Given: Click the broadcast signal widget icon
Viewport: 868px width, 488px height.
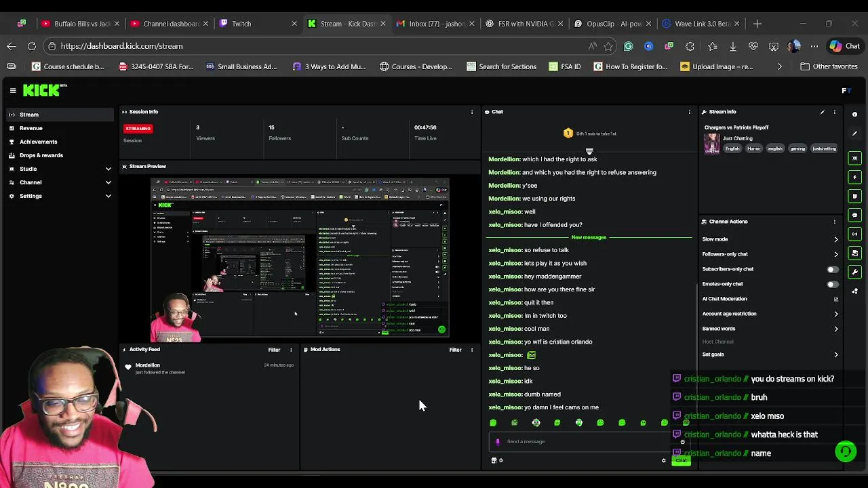Looking at the screenshot, I should point(854,234).
